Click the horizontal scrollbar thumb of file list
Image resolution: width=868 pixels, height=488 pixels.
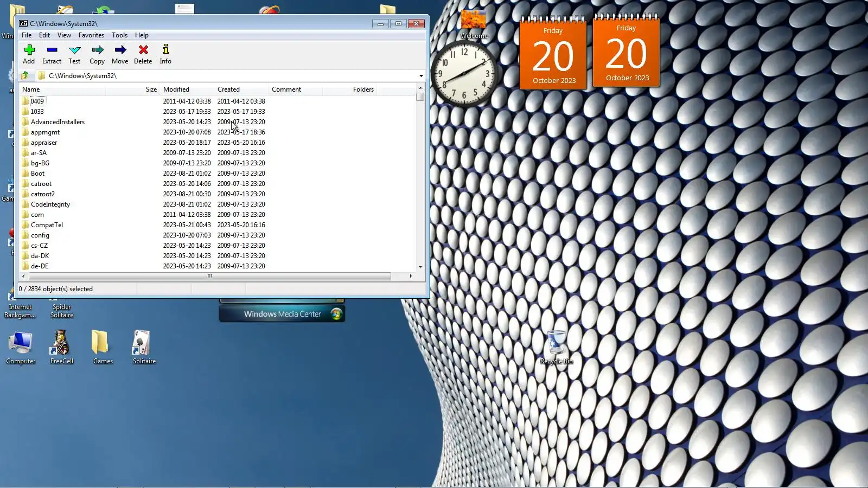[x=209, y=277]
